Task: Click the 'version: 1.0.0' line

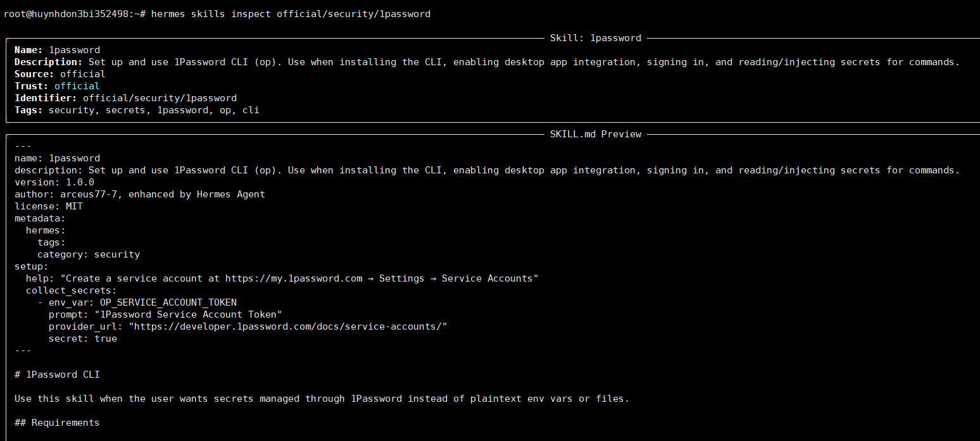Action: coord(54,182)
